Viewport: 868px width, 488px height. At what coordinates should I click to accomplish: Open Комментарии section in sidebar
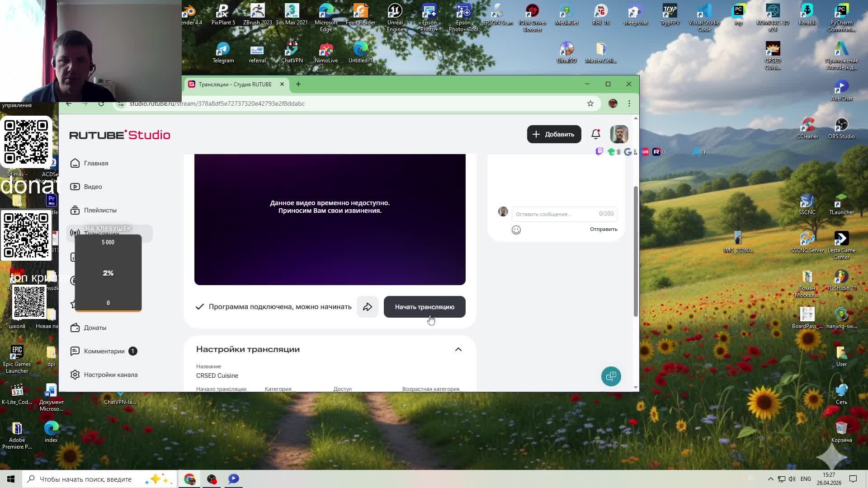click(104, 351)
